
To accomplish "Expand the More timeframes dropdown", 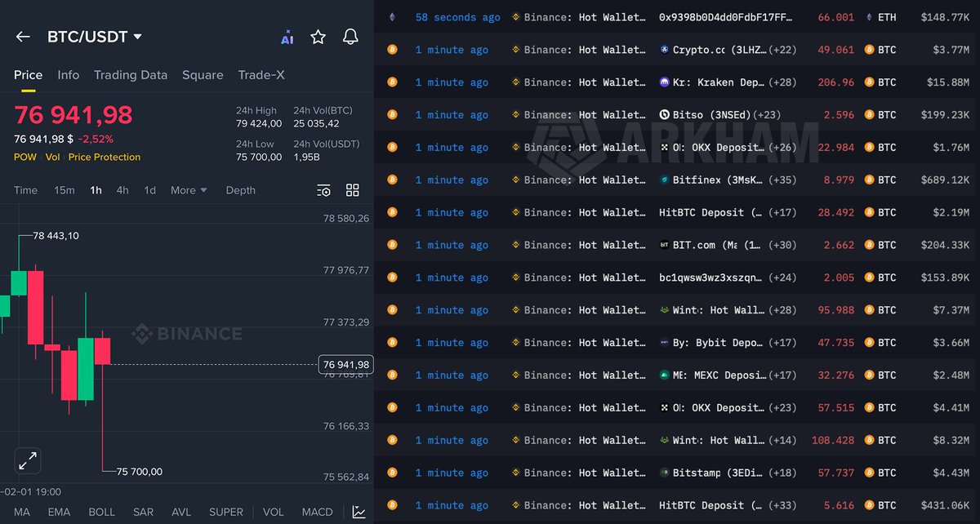I will [x=188, y=190].
